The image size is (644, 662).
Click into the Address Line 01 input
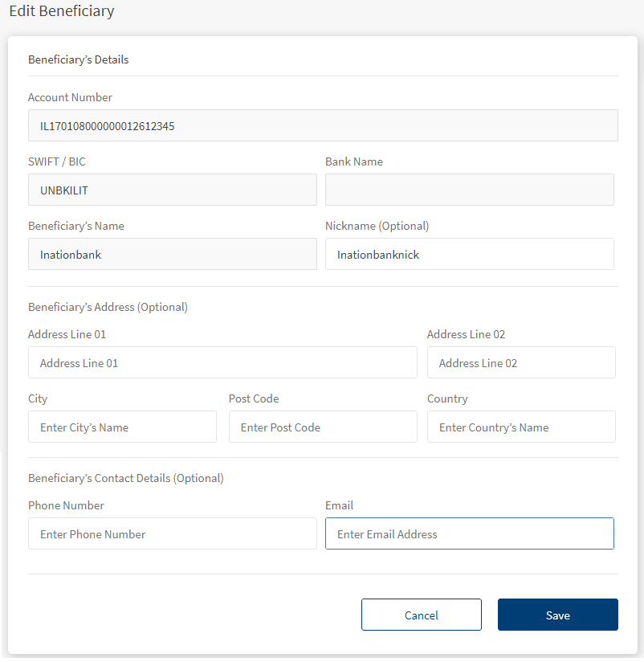click(222, 362)
